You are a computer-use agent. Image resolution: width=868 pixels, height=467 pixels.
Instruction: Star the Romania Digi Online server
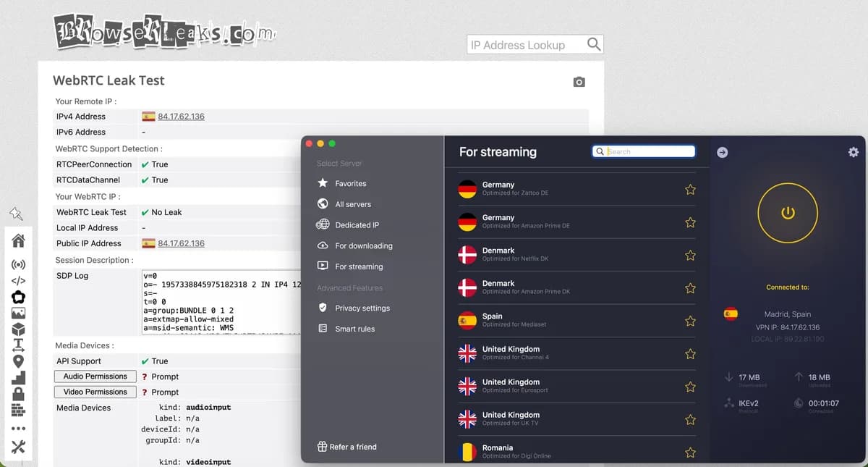pos(690,453)
